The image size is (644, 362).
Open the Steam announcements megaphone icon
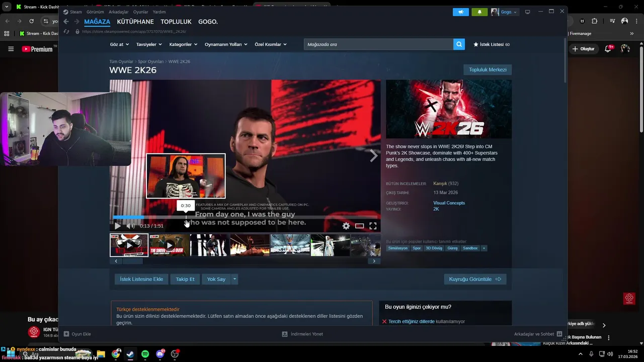(460, 12)
